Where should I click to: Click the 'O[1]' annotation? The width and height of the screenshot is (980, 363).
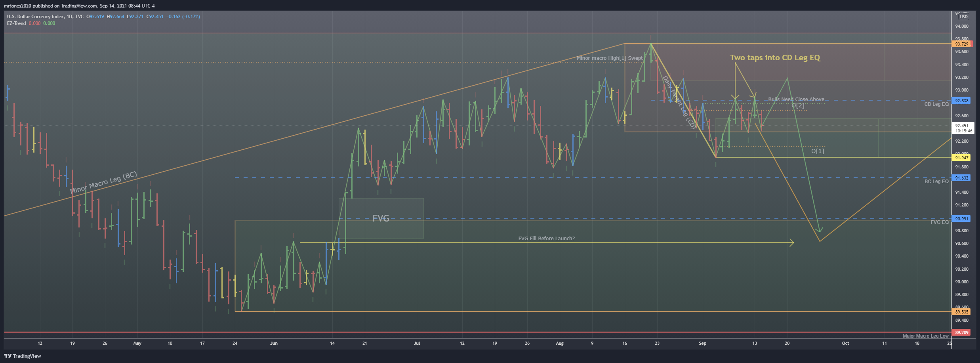[x=818, y=151]
